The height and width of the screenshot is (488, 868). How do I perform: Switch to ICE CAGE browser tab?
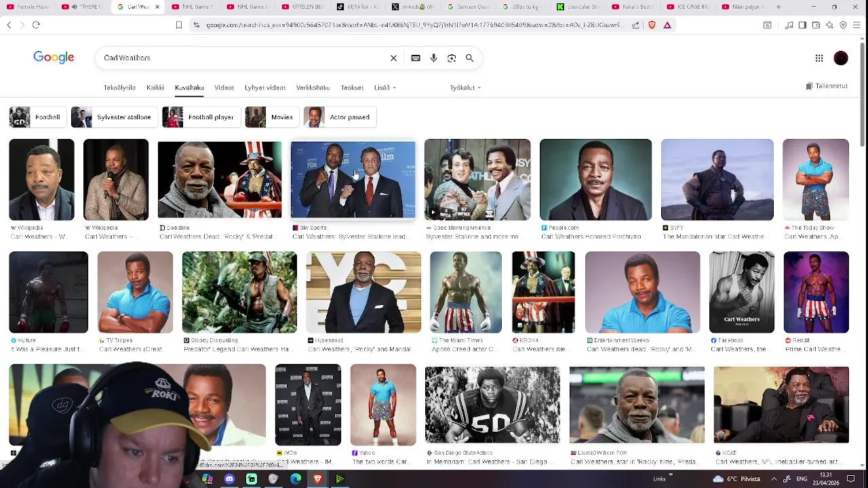tap(688, 7)
